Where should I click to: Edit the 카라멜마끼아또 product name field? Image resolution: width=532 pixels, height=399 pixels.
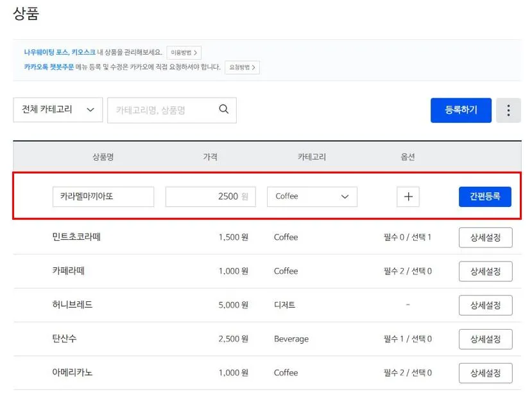(103, 197)
